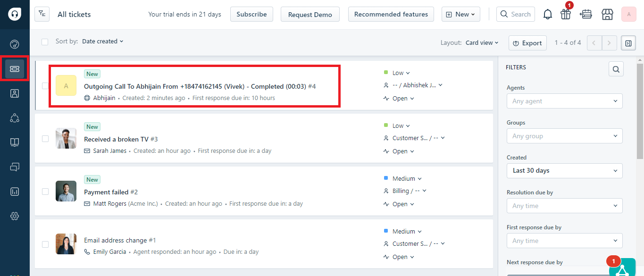Open the Analytics reports icon in sidebar
This screenshot has height=276, width=644.
coord(15,192)
